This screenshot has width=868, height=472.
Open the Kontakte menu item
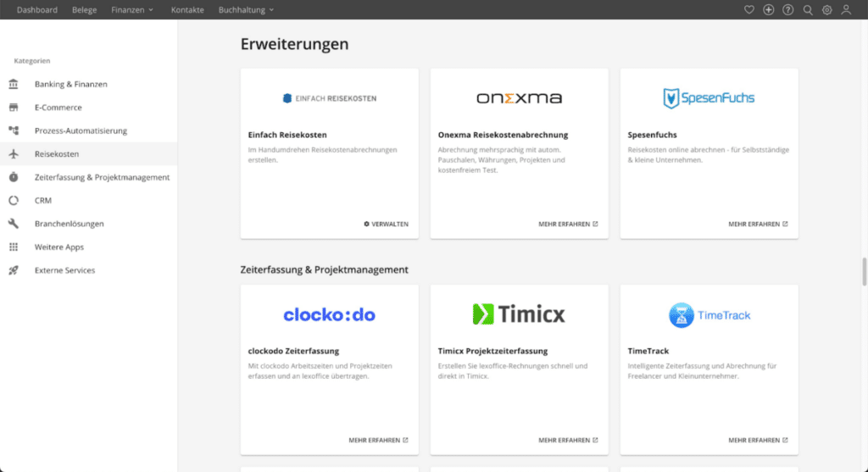pos(187,9)
